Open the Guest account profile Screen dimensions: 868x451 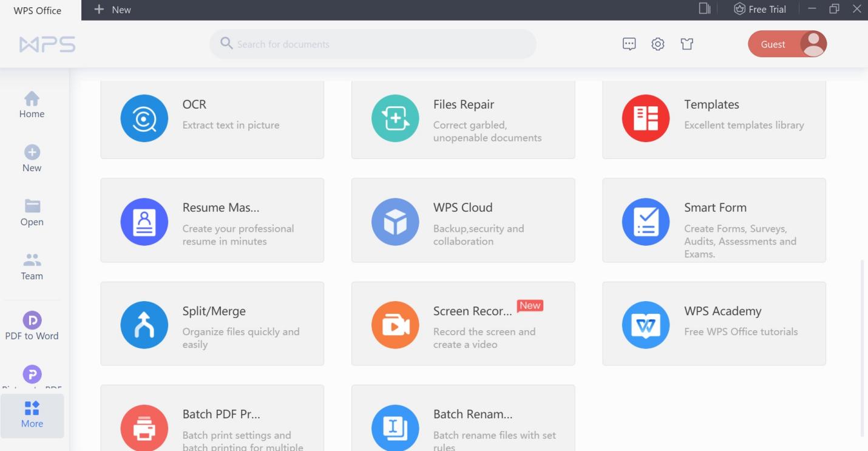(787, 44)
